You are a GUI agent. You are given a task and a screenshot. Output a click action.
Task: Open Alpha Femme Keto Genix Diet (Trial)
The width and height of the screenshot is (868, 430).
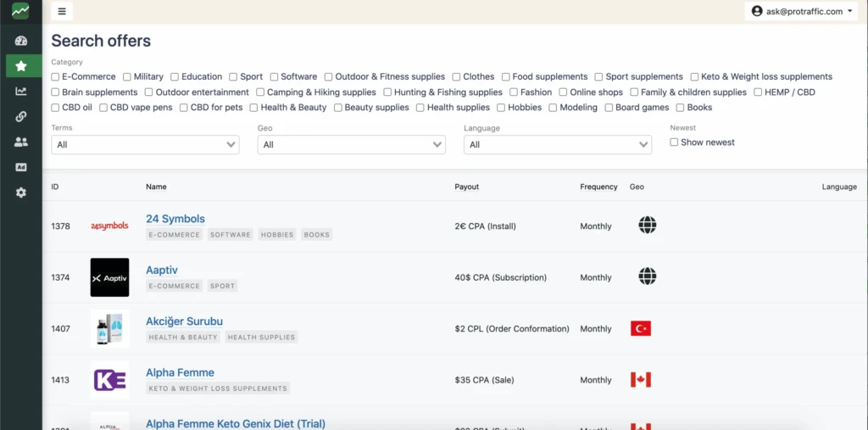tap(236, 424)
